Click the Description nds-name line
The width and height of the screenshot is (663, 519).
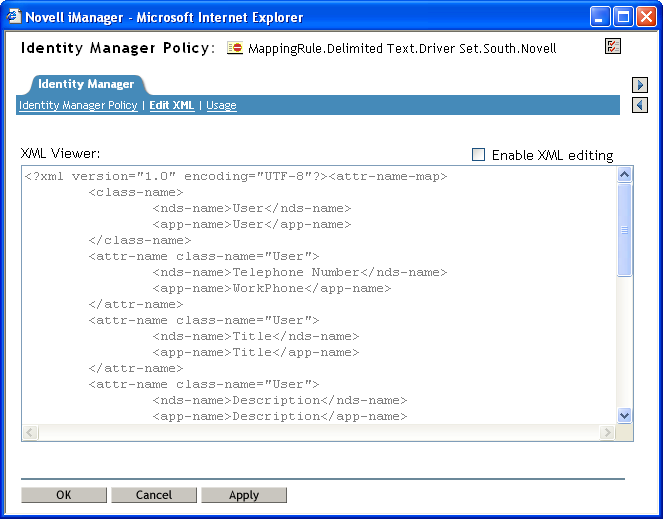[x=279, y=400]
